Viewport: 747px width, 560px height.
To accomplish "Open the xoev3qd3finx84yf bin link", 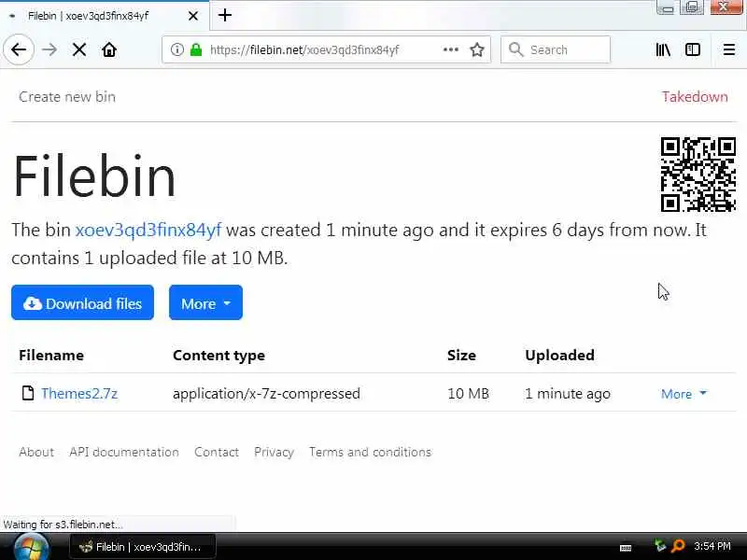I will [148, 230].
